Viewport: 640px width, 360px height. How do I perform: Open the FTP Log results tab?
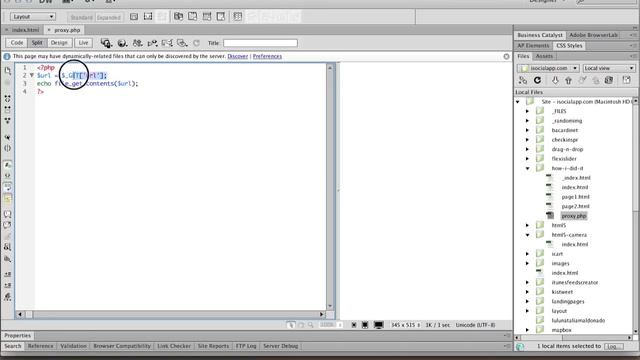pyautogui.click(x=246, y=346)
